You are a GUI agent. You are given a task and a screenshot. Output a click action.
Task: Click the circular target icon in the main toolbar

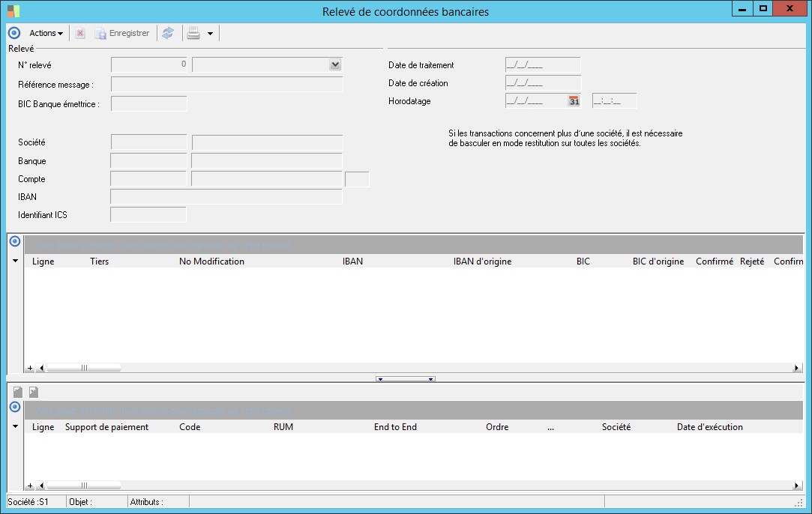click(13, 33)
